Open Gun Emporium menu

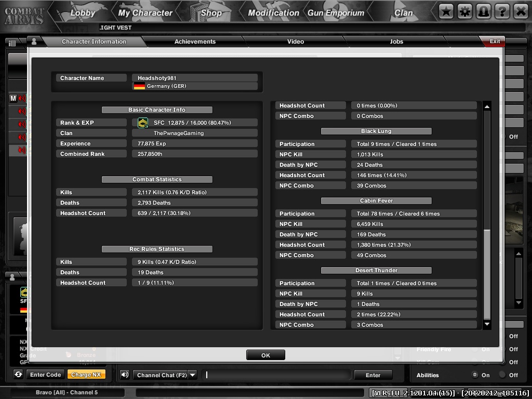click(336, 13)
